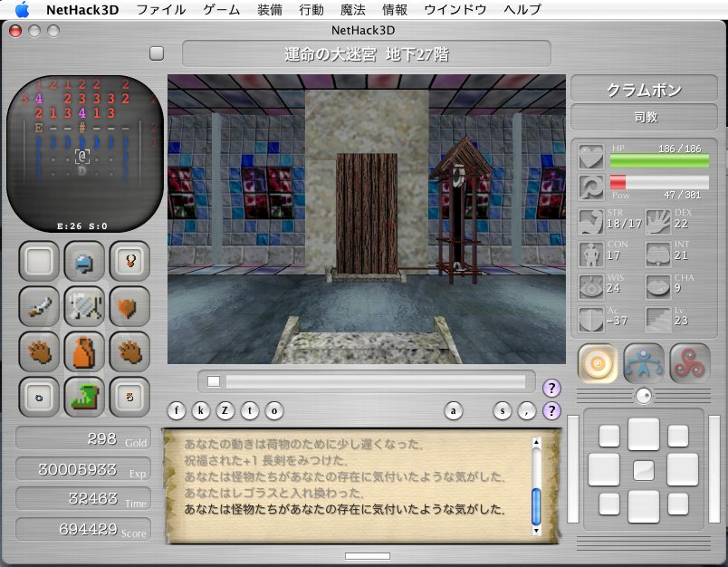The image size is (728, 567).
Task: Click the purple help button after the comma button
Action: pyautogui.click(x=551, y=410)
